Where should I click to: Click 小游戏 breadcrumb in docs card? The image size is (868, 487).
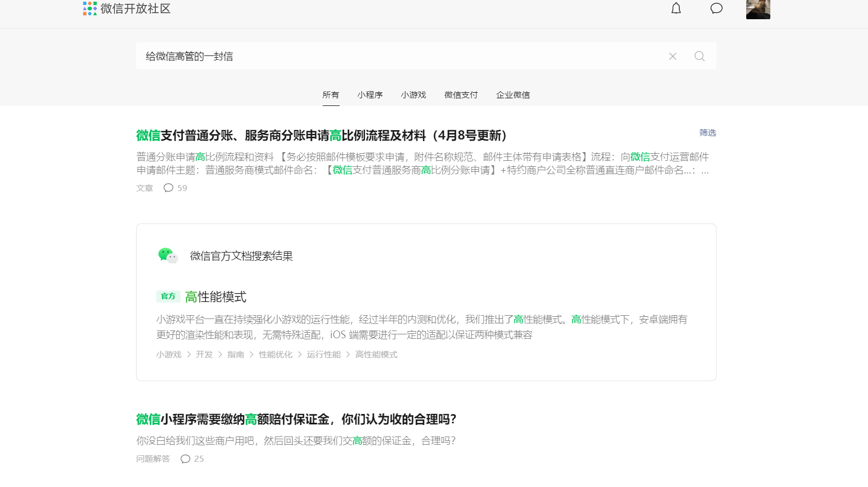click(168, 355)
